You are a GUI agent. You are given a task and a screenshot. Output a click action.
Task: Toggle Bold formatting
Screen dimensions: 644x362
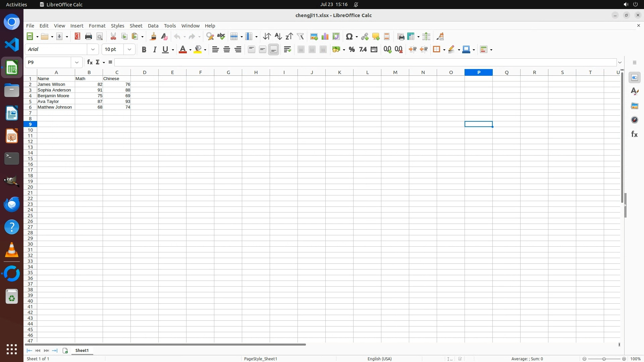pyautogui.click(x=144, y=50)
